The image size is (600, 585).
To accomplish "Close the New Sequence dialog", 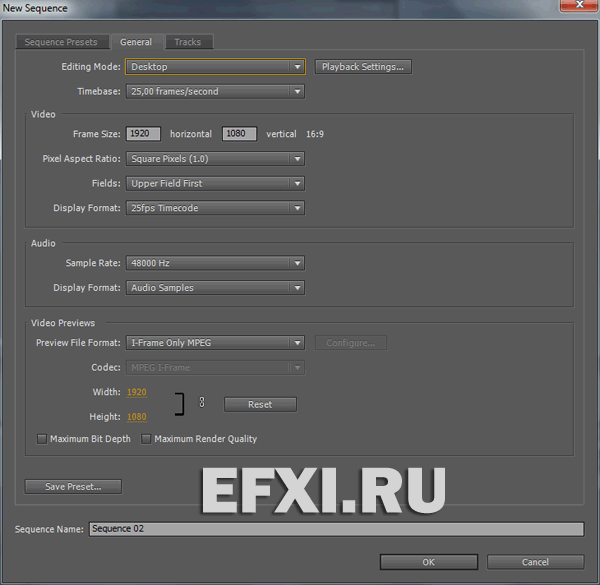I will click(x=579, y=5).
